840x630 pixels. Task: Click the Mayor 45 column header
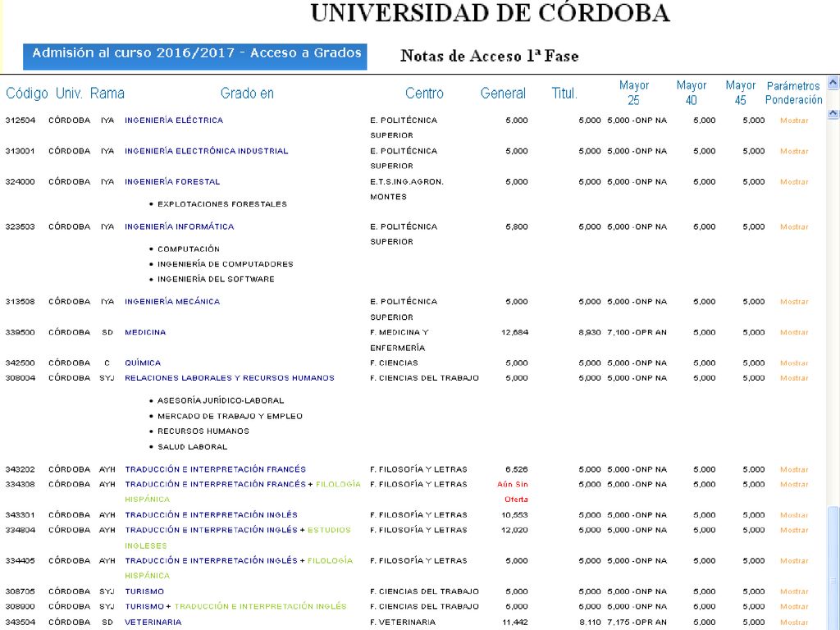tap(741, 93)
